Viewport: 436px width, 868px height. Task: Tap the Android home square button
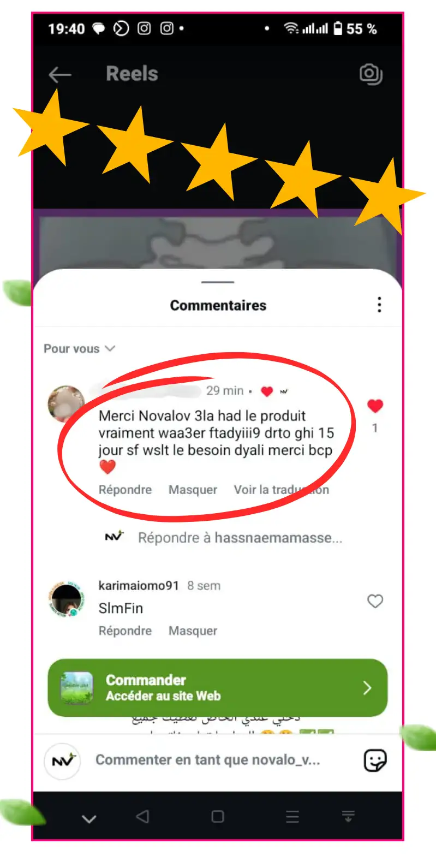point(218,817)
